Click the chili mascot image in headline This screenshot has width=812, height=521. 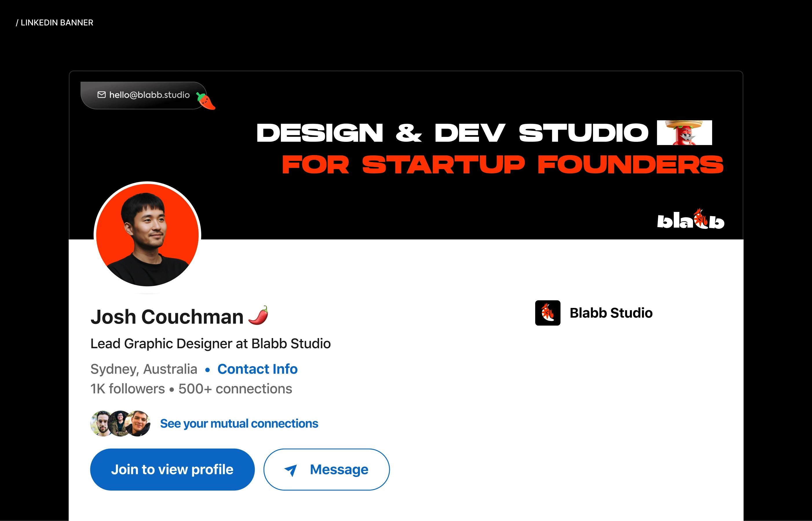(x=684, y=133)
